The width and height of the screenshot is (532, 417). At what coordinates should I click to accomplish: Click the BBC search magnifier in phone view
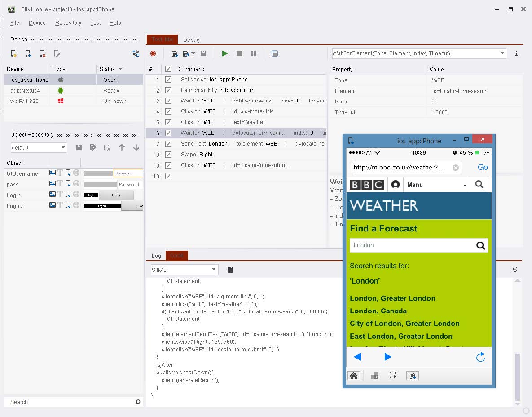(x=479, y=184)
